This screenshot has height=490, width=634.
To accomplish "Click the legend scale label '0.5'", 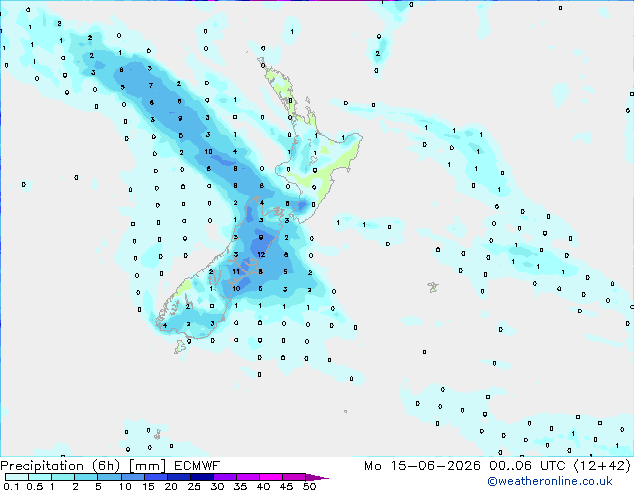I will (35, 486).
